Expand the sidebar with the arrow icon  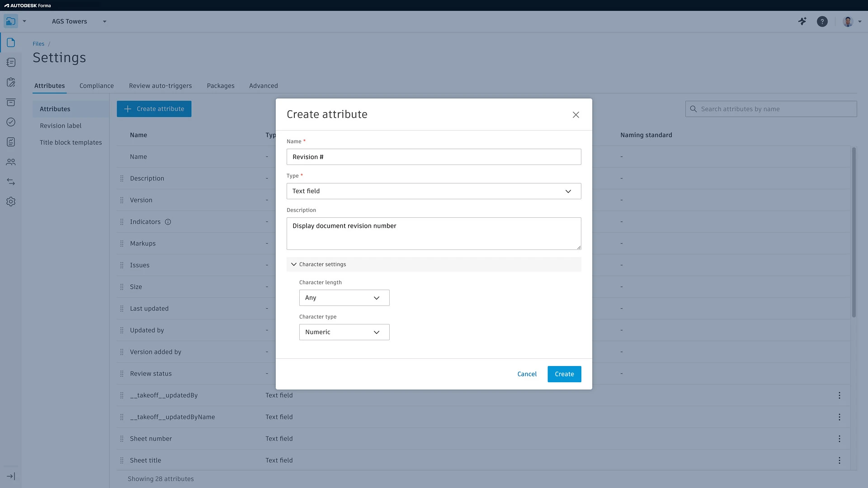click(11, 476)
